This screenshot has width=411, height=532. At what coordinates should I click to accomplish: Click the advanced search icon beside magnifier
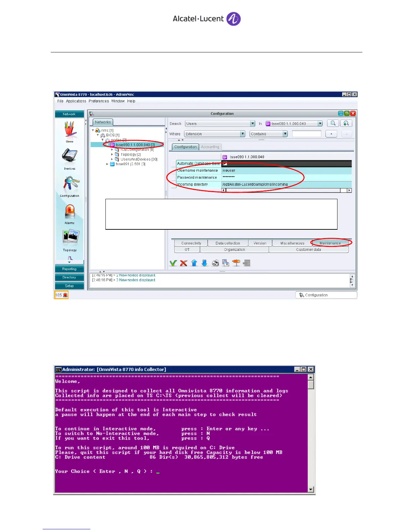click(x=346, y=123)
